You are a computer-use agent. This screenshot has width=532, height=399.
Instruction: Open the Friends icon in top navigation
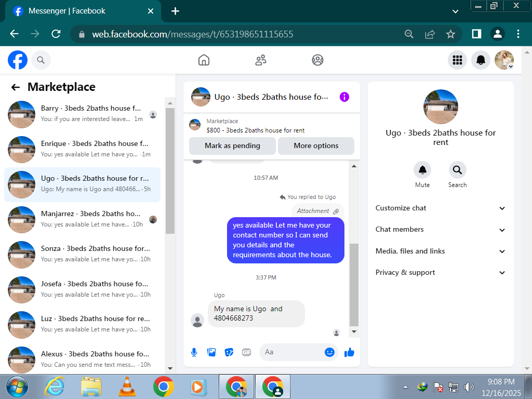point(261,60)
